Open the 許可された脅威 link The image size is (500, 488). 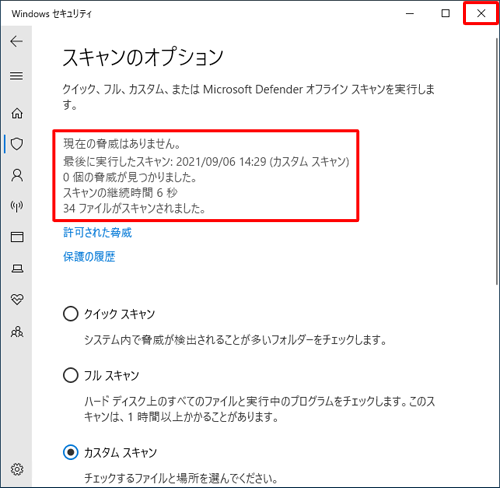coord(97,232)
